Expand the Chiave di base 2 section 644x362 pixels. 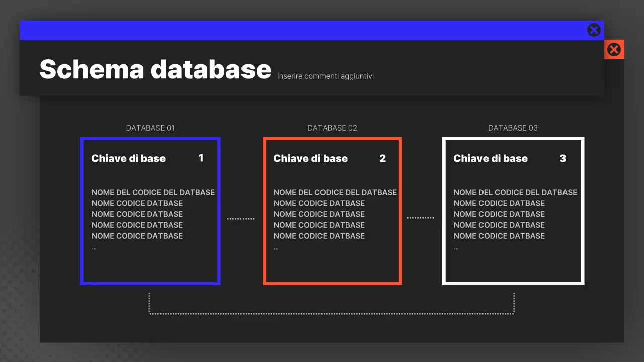[x=310, y=158]
